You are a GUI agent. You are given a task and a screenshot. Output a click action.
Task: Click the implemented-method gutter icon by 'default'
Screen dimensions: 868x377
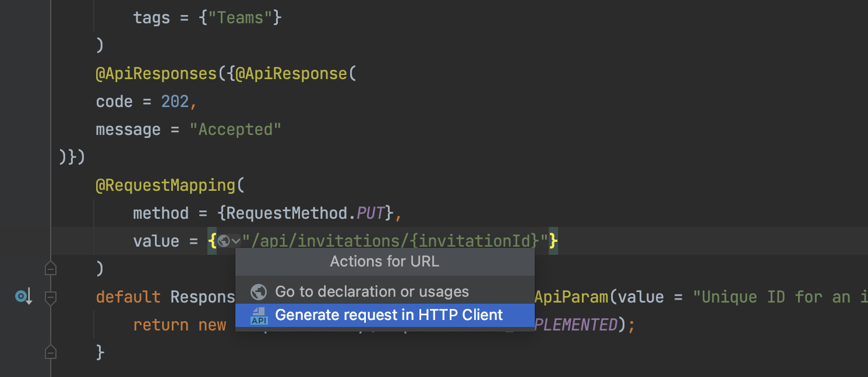pos(23,297)
